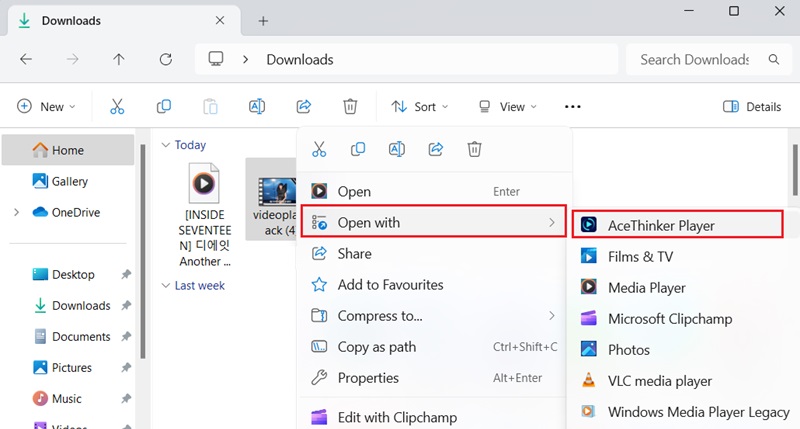Select Open with in the context menu
The width and height of the screenshot is (800, 429).
434,221
